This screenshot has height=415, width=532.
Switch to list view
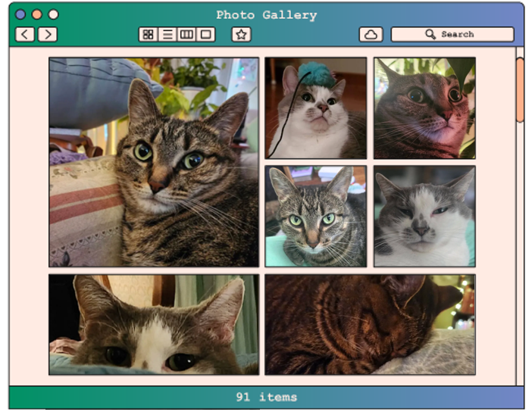point(167,34)
